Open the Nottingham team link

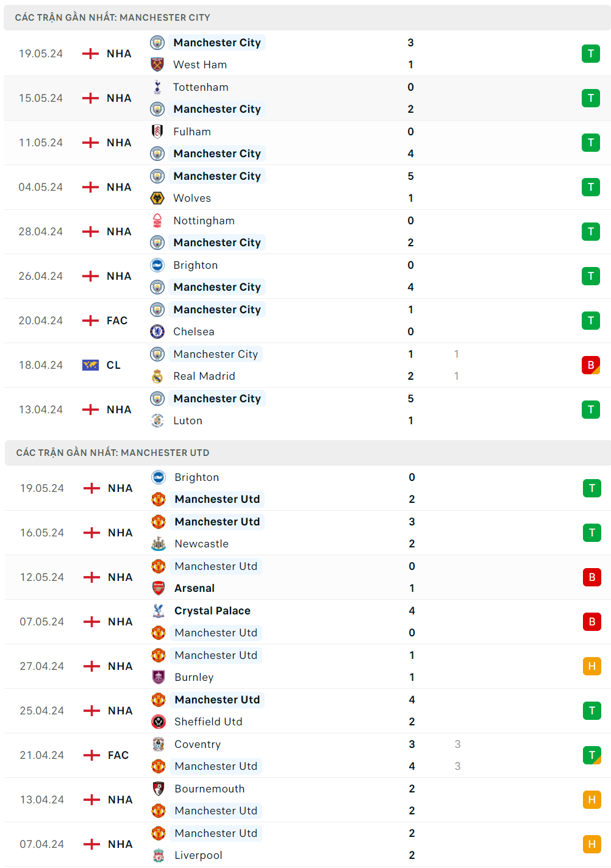pos(204,221)
